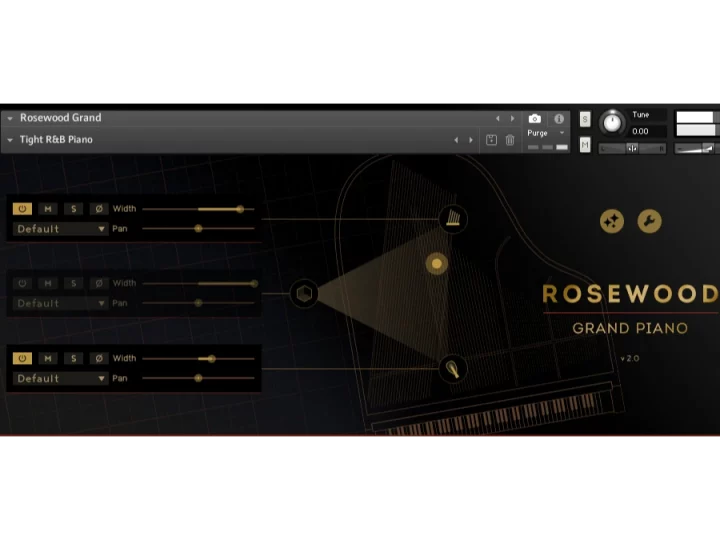This screenshot has height=540, width=720.
Task: Open the instrument info icon
Action: 559,119
